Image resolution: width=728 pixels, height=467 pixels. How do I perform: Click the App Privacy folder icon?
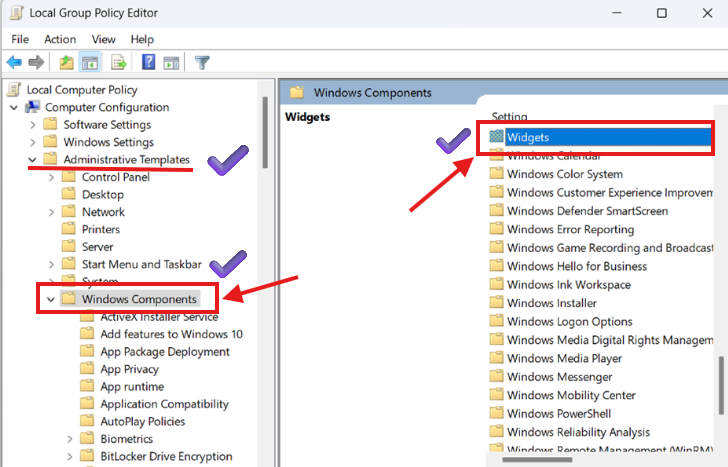(x=87, y=368)
